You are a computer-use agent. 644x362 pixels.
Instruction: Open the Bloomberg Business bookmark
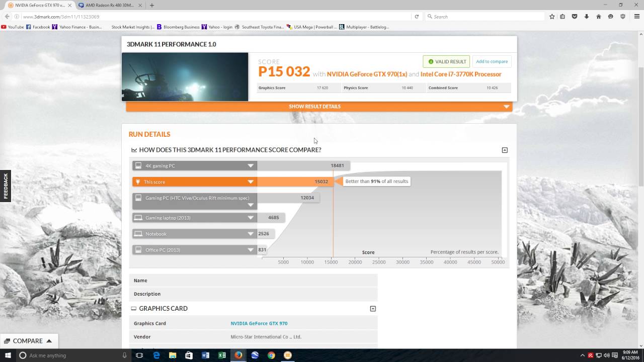click(178, 27)
